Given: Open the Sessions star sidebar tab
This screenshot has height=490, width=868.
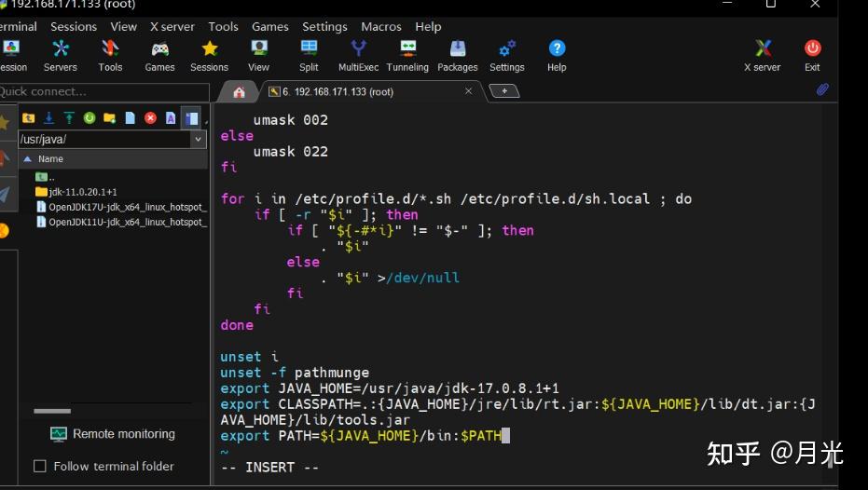Looking at the screenshot, I should [5, 123].
